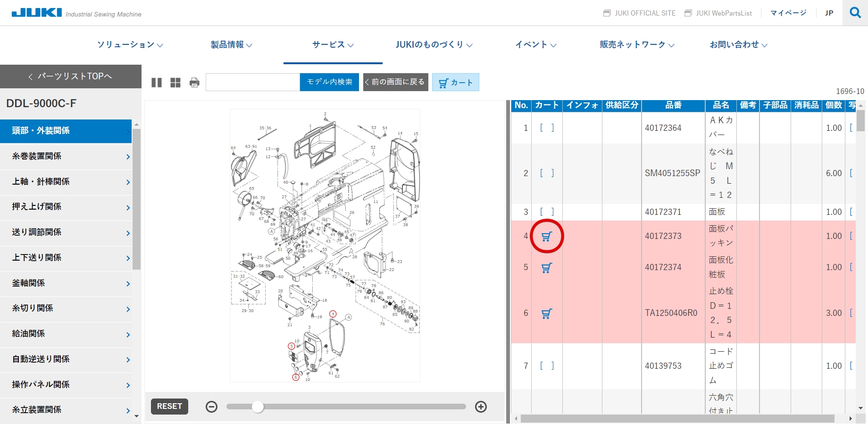Expand the JUKIのものづくり menu

coord(434,45)
